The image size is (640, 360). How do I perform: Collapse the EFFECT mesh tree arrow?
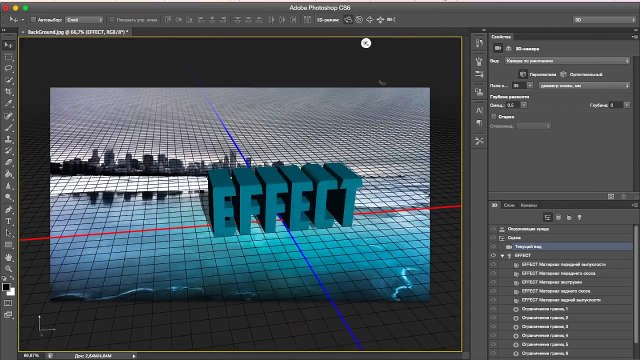click(x=502, y=256)
